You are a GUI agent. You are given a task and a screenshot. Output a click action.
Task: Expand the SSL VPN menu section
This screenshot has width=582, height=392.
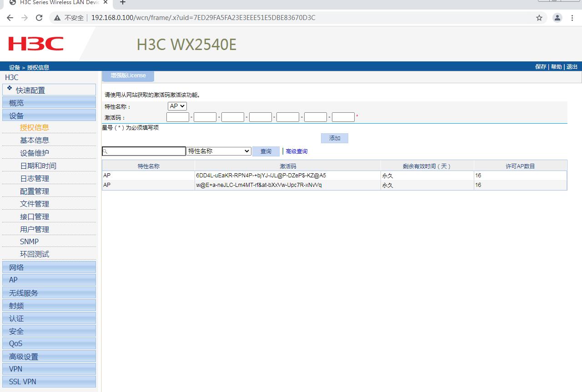49,382
